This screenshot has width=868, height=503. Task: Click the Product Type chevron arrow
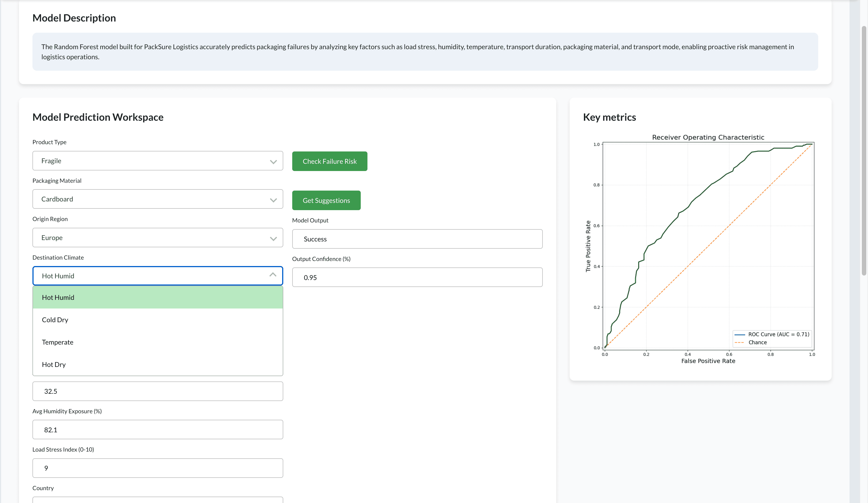tap(273, 162)
